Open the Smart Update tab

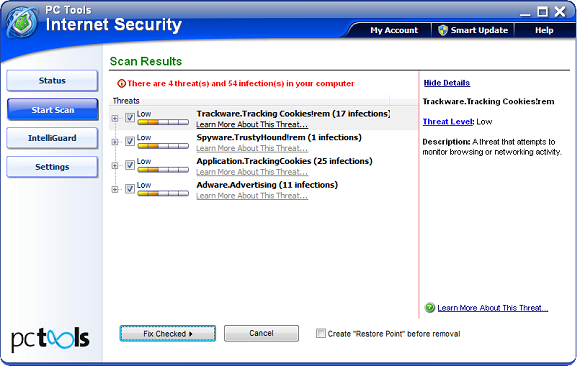[473, 30]
